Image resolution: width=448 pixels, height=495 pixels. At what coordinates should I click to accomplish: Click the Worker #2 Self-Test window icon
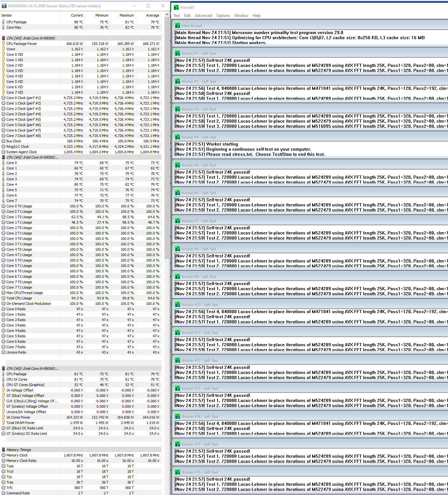(x=178, y=82)
